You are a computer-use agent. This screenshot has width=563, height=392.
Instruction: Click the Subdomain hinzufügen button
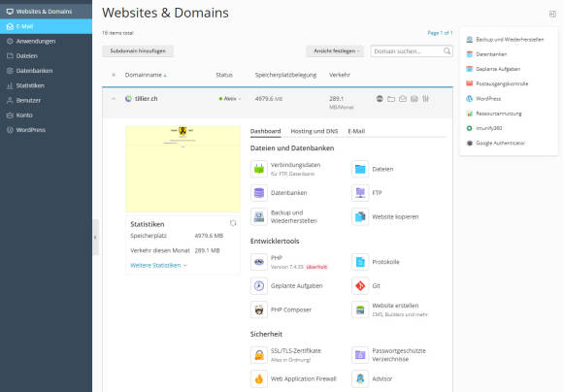point(138,51)
